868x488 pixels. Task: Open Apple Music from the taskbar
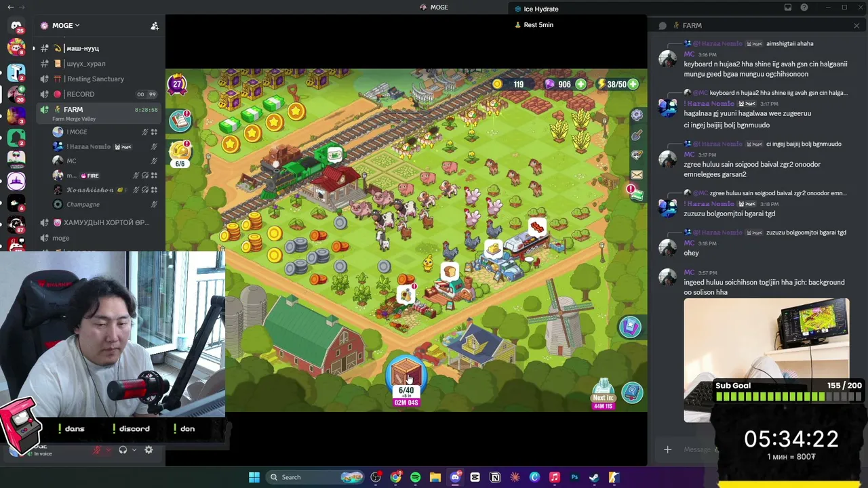point(554,477)
